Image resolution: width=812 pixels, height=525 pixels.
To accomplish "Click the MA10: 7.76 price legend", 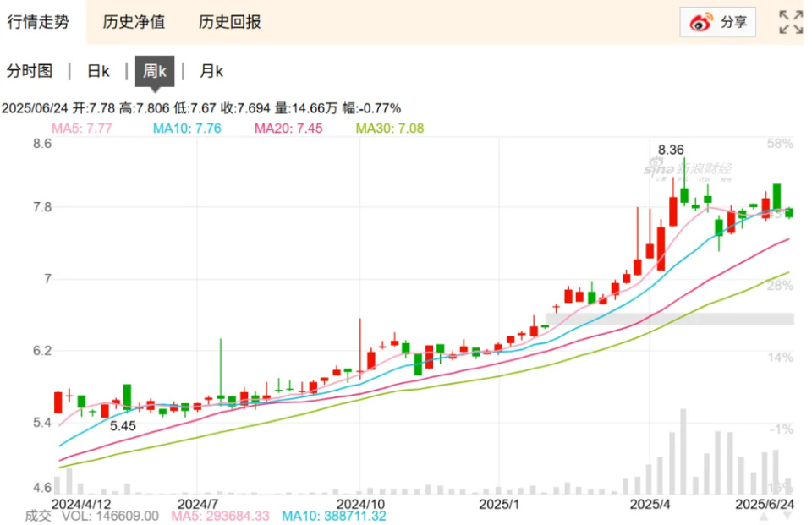I will pos(187,128).
